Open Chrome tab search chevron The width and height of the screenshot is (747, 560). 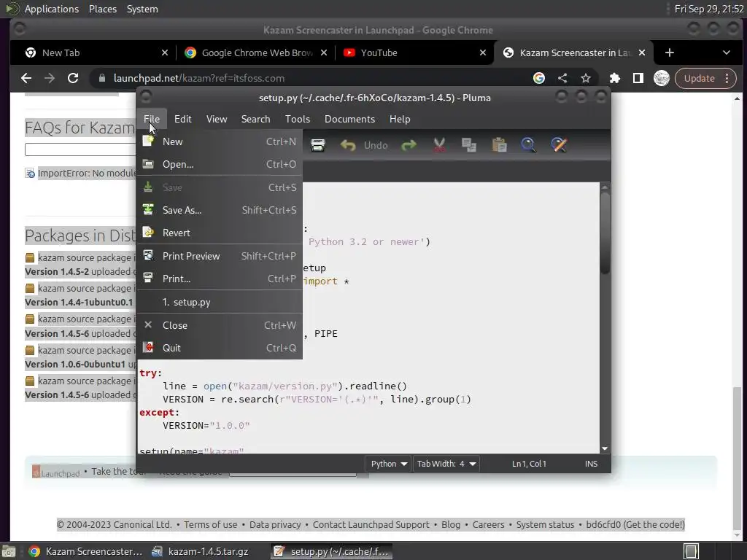727,52
